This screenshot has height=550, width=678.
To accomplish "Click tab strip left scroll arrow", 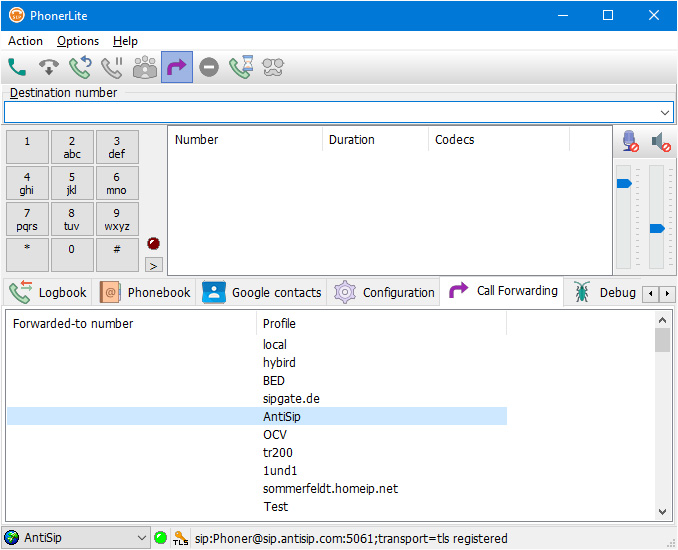I will coord(650,294).
